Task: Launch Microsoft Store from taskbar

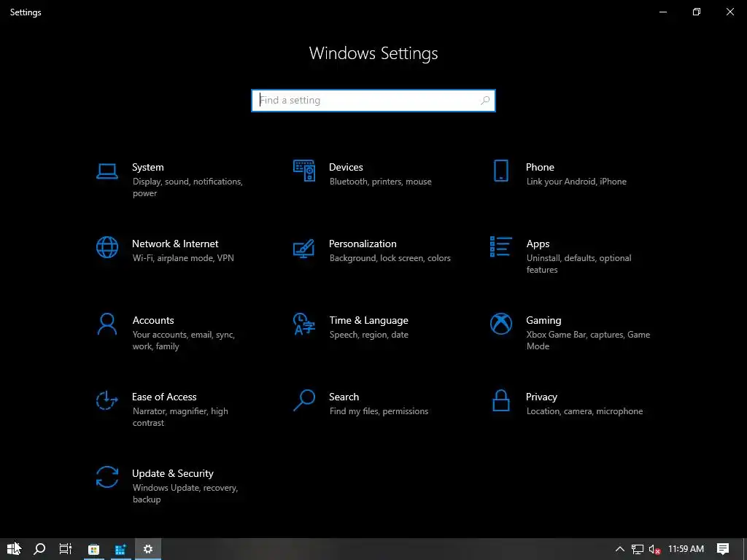Action: pos(94,549)
